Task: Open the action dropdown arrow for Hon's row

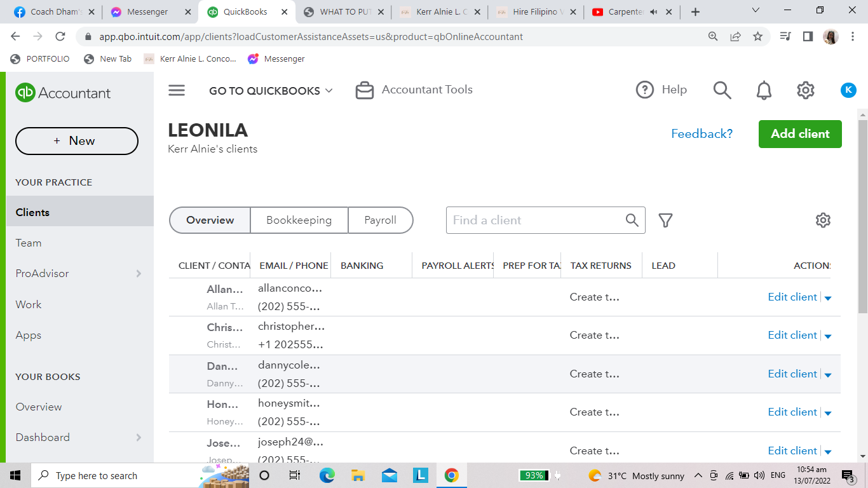Action: (x=828, y=413)
